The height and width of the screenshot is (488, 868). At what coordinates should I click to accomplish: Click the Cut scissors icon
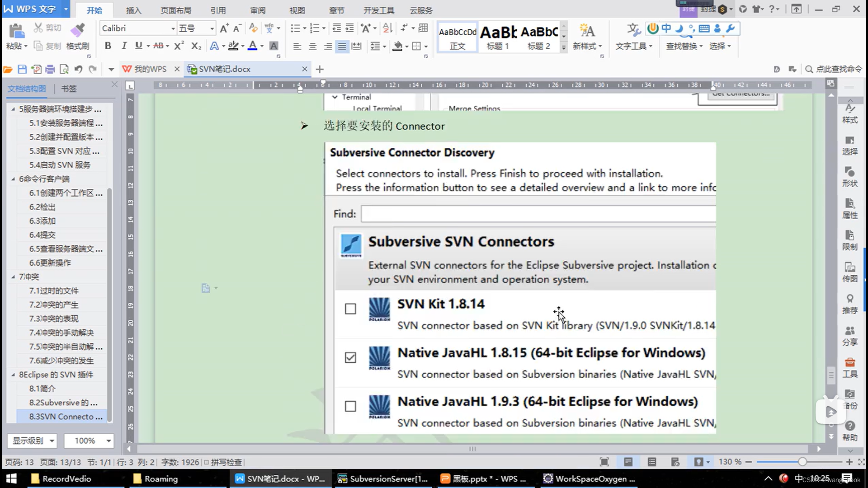(38, 28)
